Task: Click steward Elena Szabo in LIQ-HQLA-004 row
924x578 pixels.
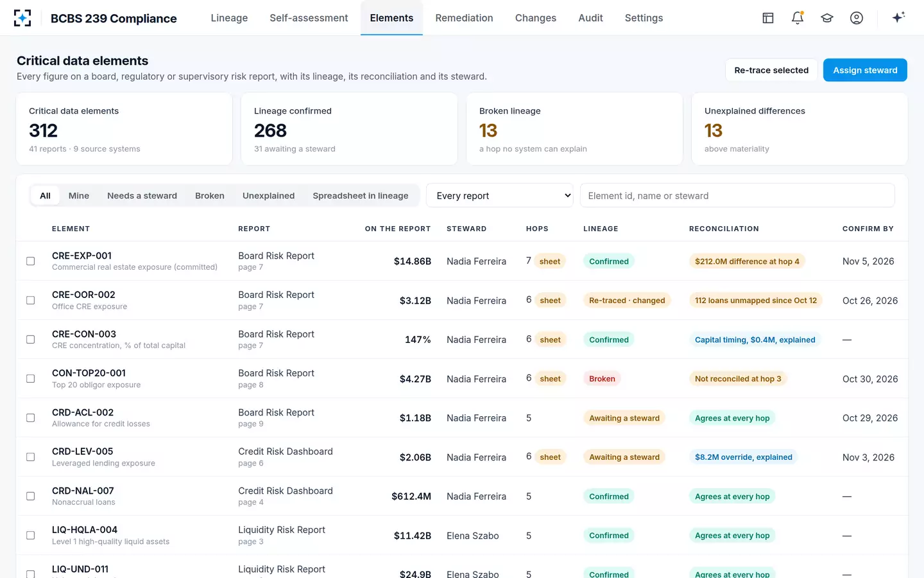Action: click(x=472, y=535)
